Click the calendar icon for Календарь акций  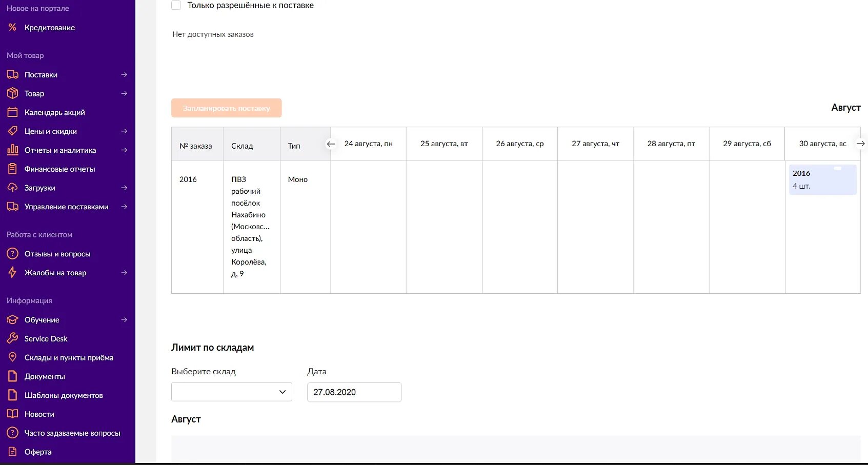[x=12, y=112]
